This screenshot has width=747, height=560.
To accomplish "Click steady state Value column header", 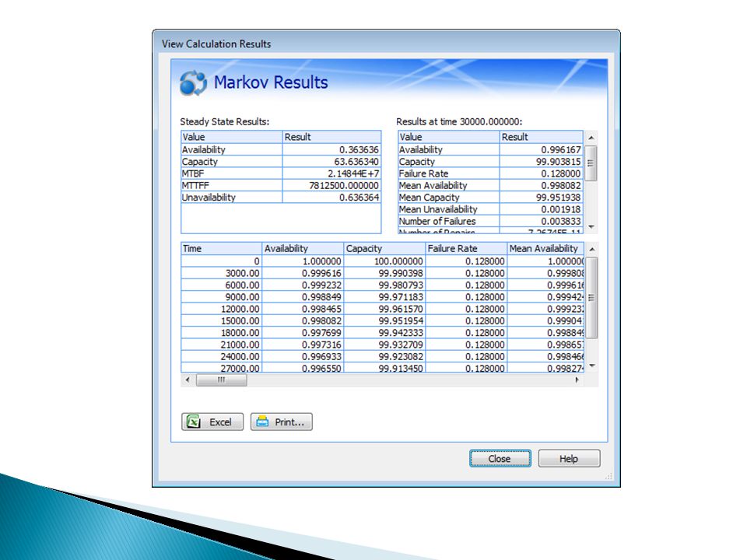I will click(232, 137).
